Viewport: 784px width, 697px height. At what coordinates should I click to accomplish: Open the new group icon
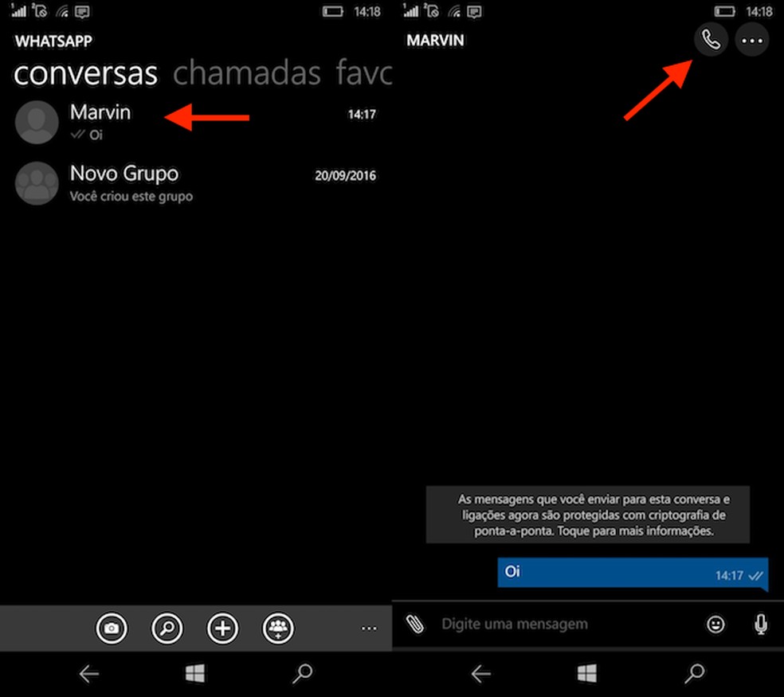tap(278, 628)
